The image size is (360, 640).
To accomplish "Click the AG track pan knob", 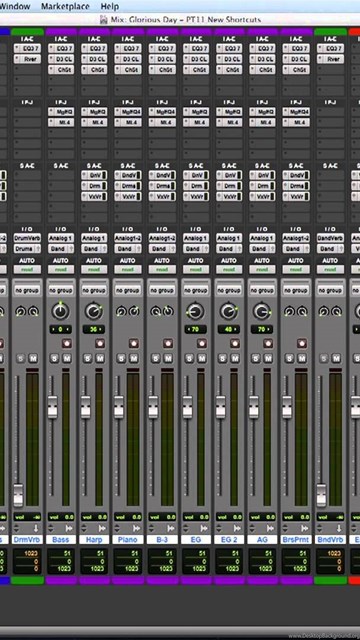I will pos(262,312).
